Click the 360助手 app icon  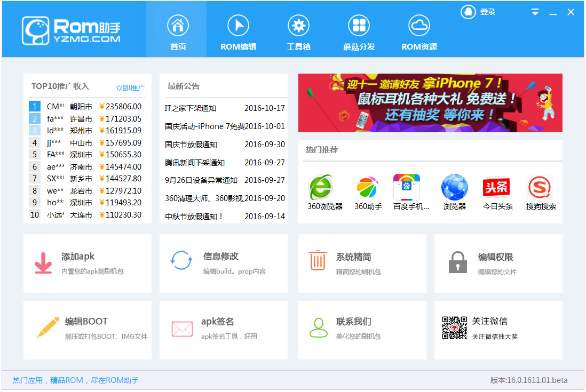368,187
